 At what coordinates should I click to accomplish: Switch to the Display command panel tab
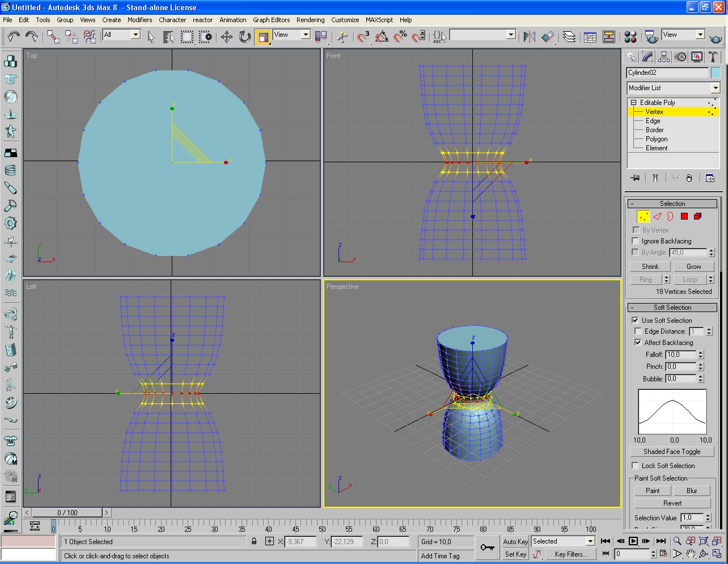point(697,57)
